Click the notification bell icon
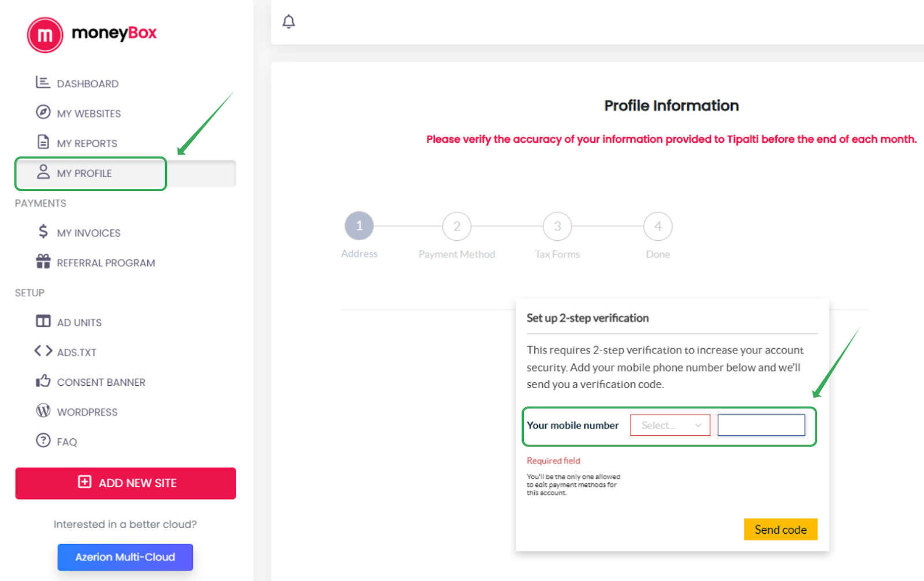924x581 pixels. pyautogui.click(x=289, y=22)
